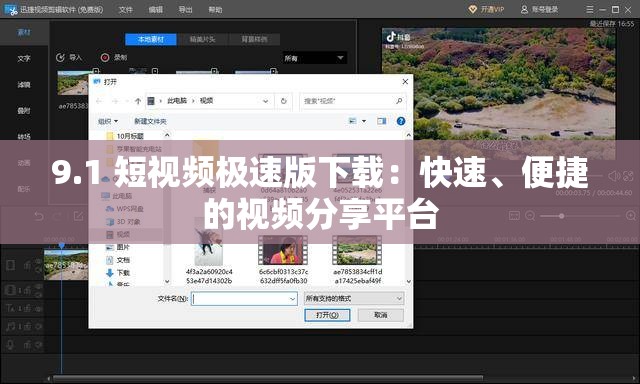640x384 pixels.
Task: Click the microphone voiceover track icon
Action: pyautogui.click(x=10, y=345)
